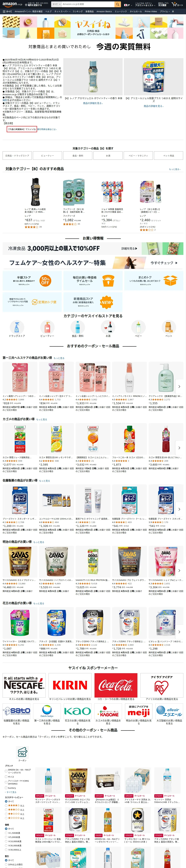Expand the brand list with すべて見る

pos(11,792)
